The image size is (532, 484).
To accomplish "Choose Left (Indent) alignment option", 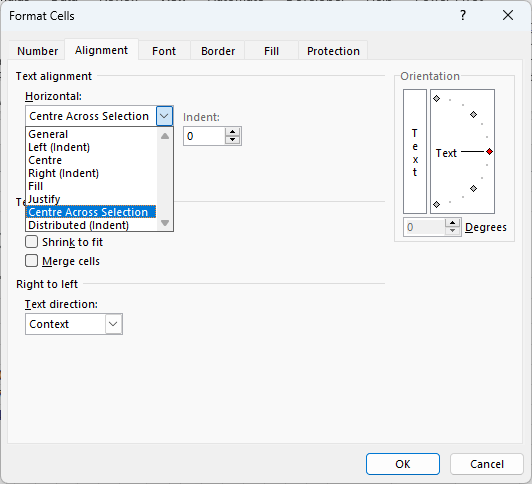I will 59,147.
